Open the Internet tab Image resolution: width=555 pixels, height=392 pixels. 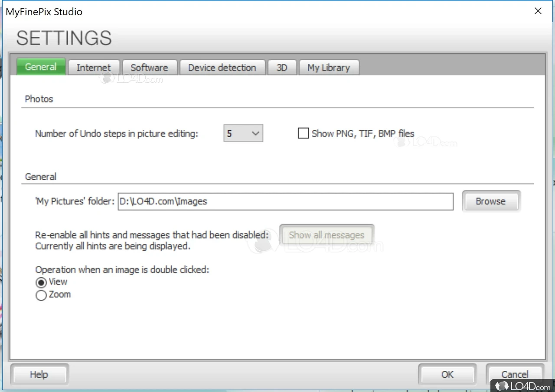click(94, 68)
